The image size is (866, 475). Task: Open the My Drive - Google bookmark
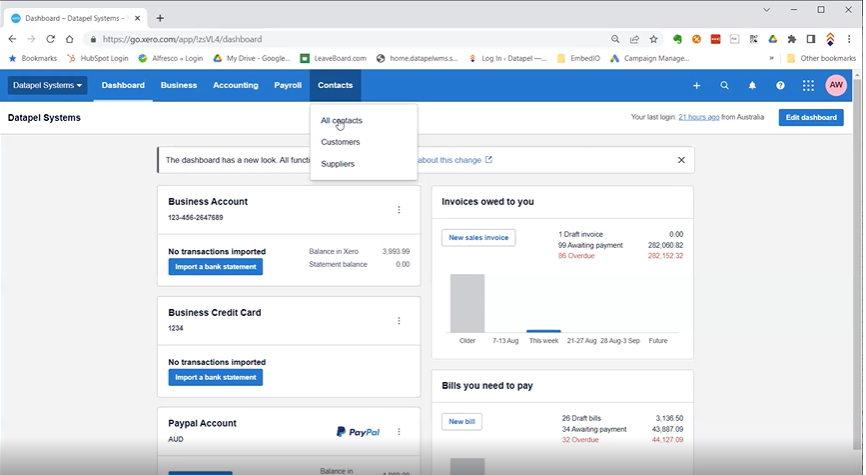(252, 58)
